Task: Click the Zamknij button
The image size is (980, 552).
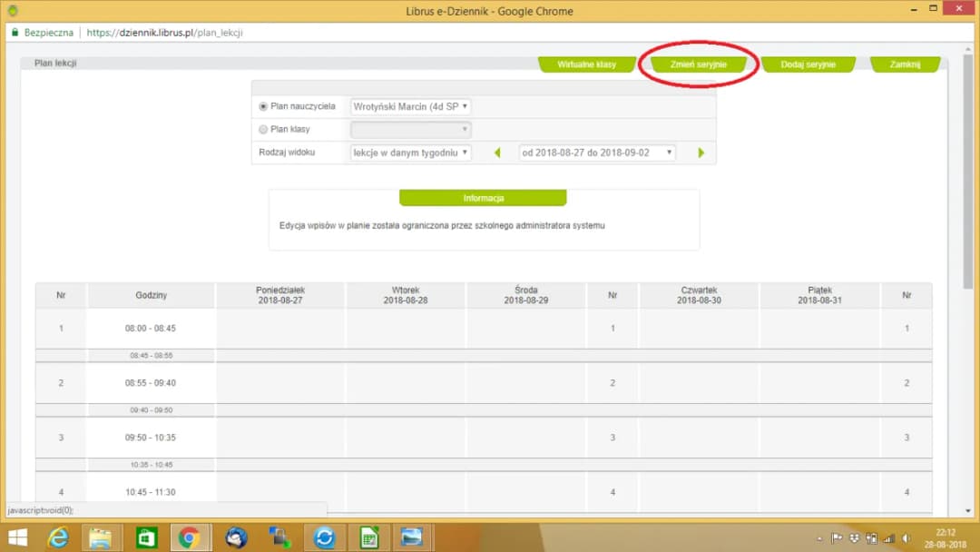Action: click(x=904, y=64)
